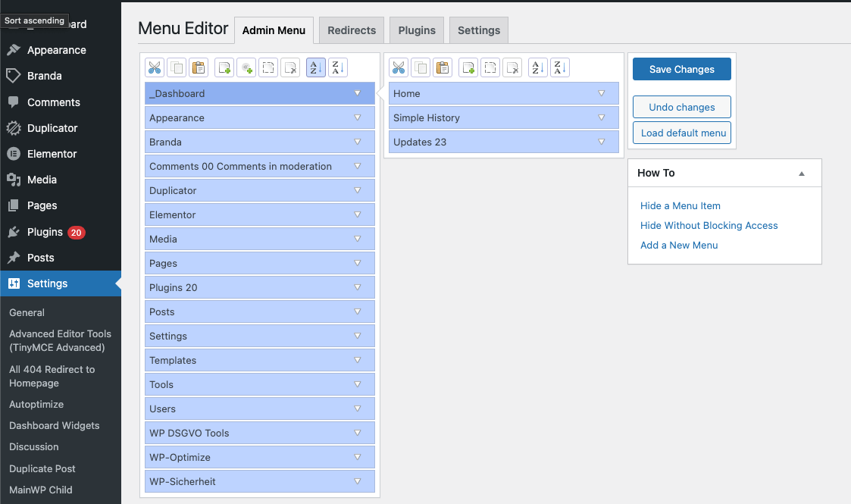Open Duplicate Post settings in sidebar

coord(42,468)
